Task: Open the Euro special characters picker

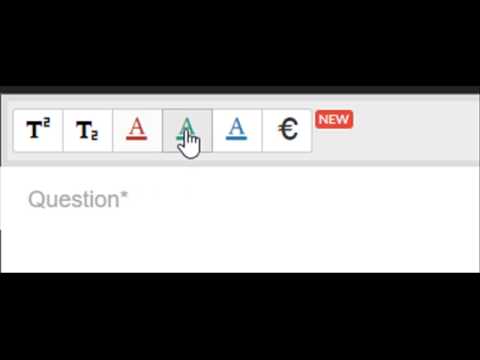Action: [x=287, y=130]
